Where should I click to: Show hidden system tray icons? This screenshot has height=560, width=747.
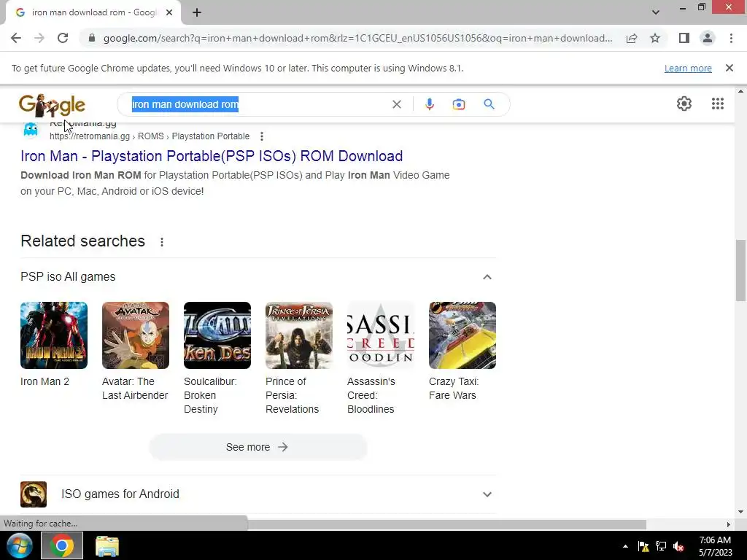625,546
